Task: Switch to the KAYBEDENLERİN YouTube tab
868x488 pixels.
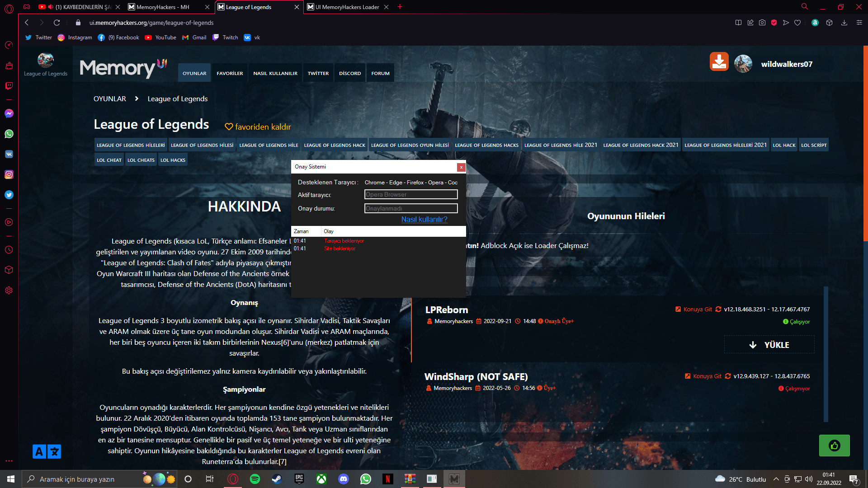Action: tap(79, 7)
